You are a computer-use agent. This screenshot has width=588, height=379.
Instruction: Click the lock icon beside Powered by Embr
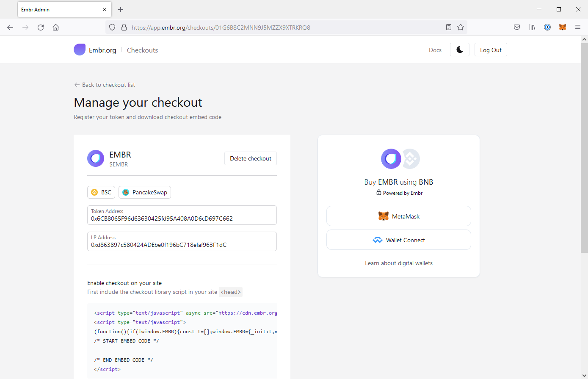point(379,192)
